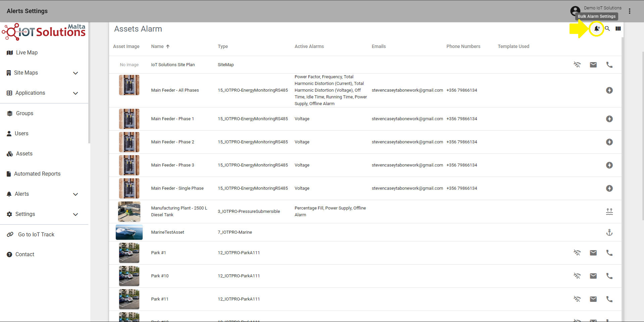Click '7_IOTPRO-Marine' type cell
Screen dimensions: 644x322
pos(235,232)
